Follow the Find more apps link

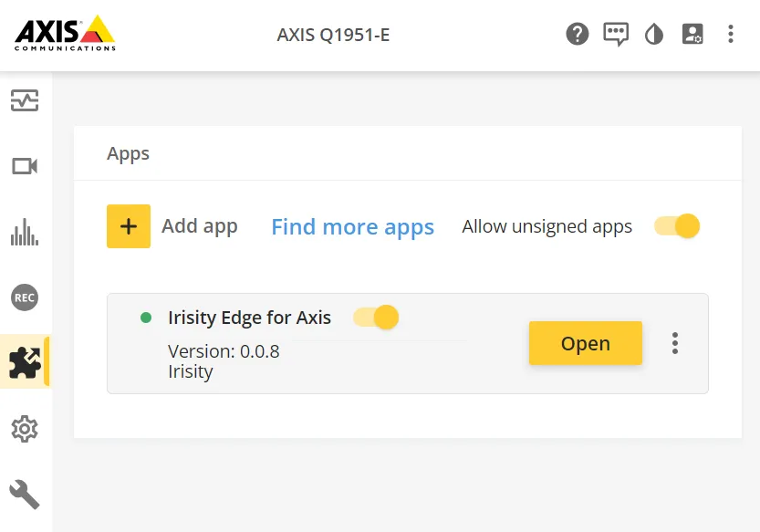click(x=352, y=227)
